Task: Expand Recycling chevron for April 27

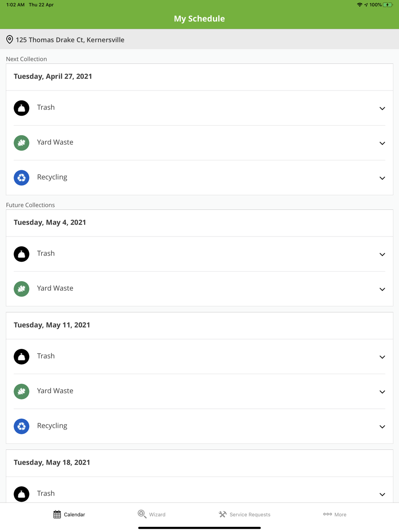Action: [382, 178]
